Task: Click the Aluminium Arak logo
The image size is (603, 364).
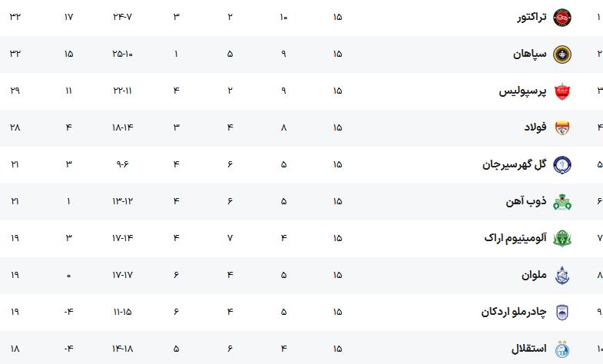Action: point(562,238)
